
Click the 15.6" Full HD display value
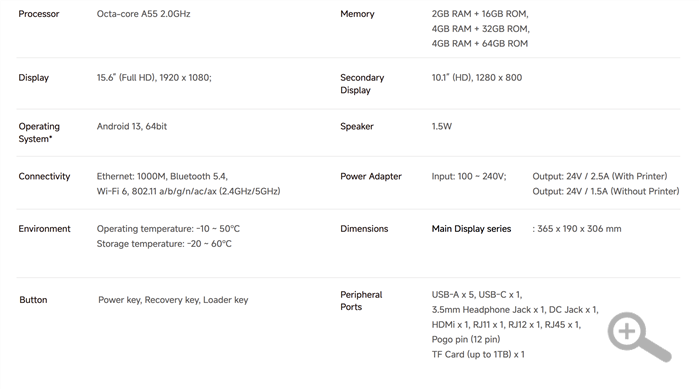tap(154, 78)
